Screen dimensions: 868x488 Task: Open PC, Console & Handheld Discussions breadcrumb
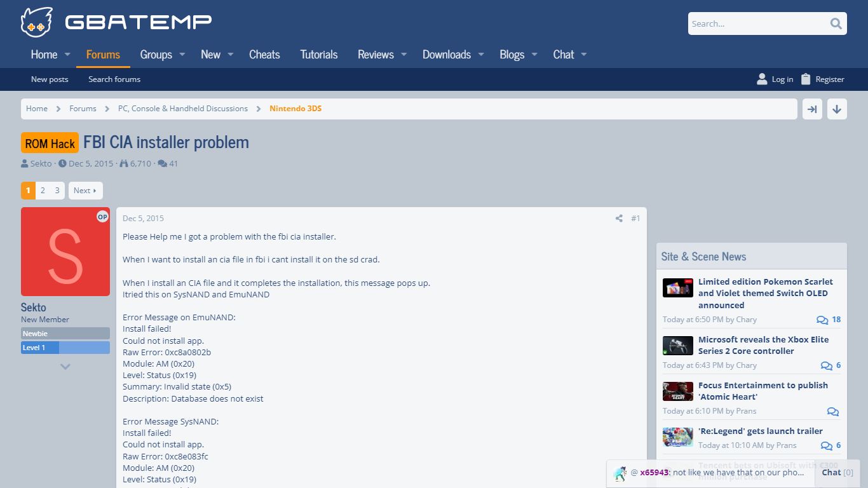183,109
